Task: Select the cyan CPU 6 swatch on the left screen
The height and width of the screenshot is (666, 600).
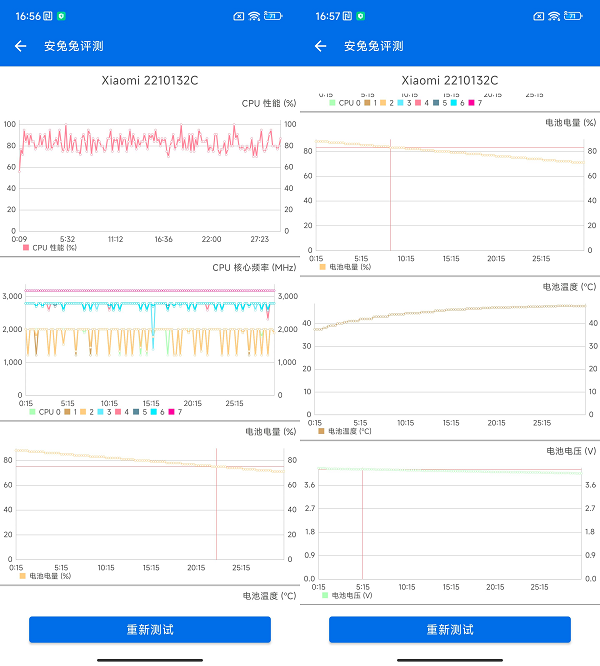Action: click(154, 412)
